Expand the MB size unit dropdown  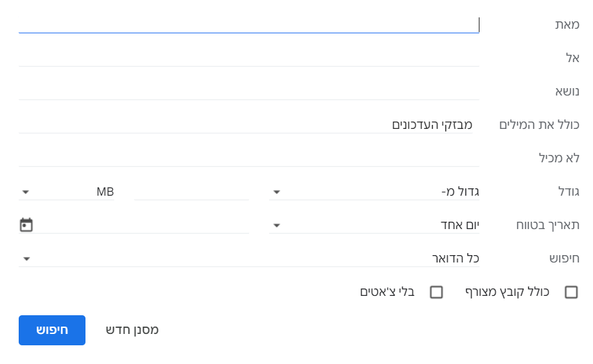click(67, 192)
